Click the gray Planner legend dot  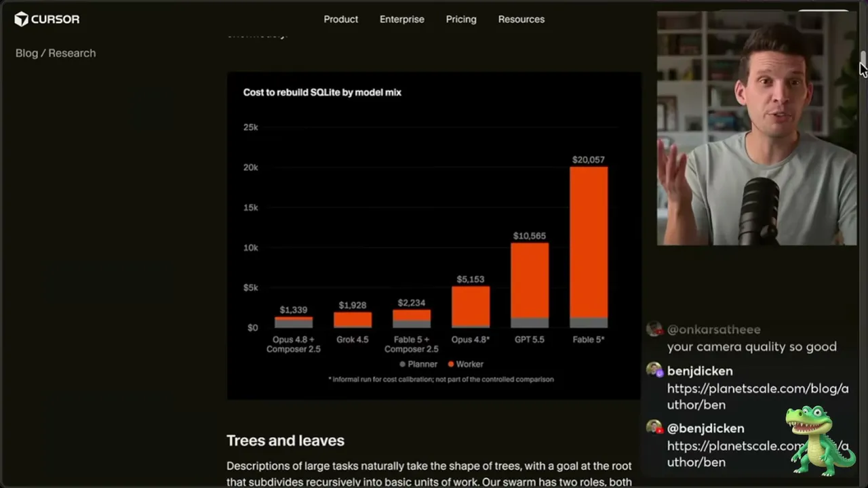tap(402, 364)
